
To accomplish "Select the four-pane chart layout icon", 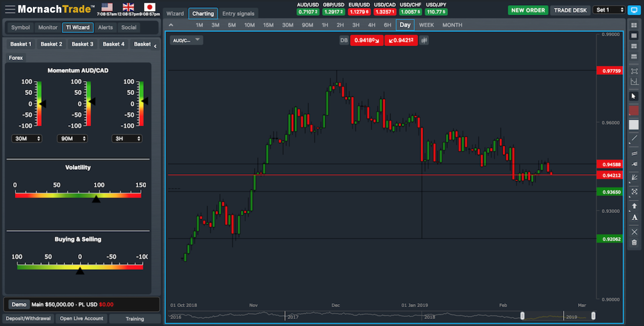I will (x=634, y=25).
